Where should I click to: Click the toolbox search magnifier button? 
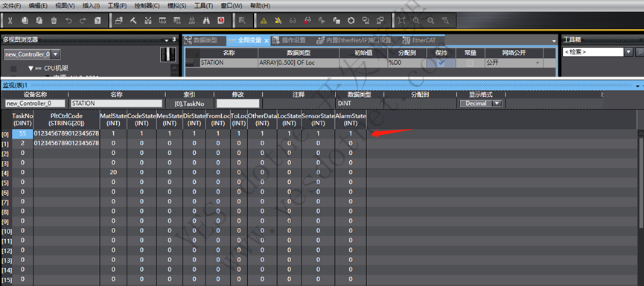click(x=640, y=52)
